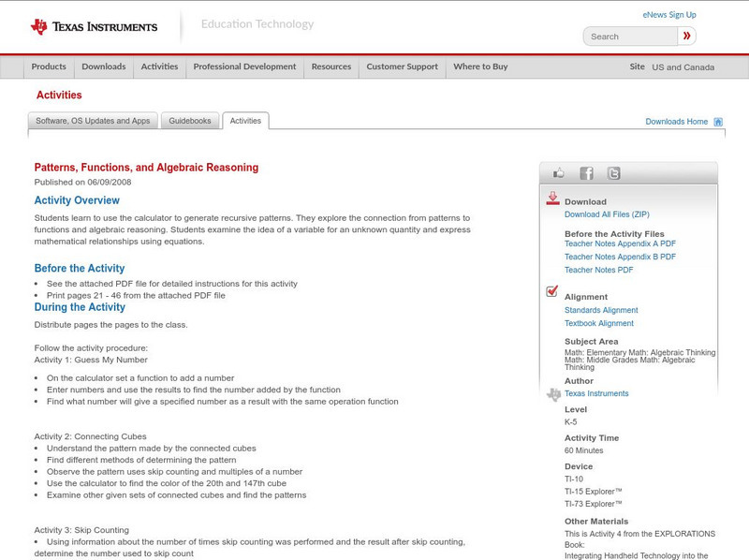Click the Subject Area heading
This screenshot has width=749, height=560.
coord(592,342)
